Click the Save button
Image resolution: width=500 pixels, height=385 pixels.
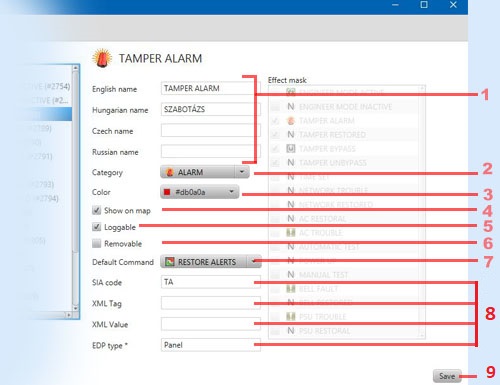(x=447, y=376)
